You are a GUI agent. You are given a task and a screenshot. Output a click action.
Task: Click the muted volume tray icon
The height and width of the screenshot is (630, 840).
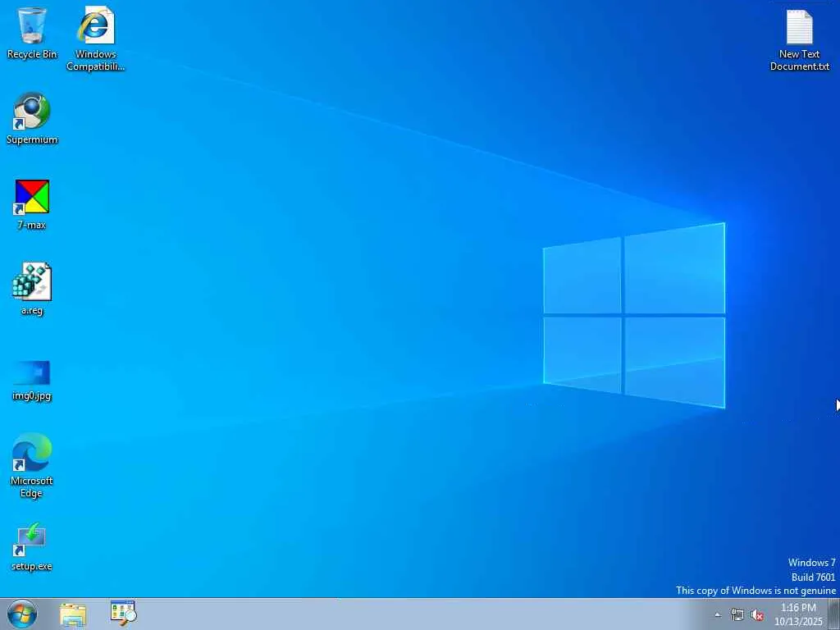[x=757, y=615]
